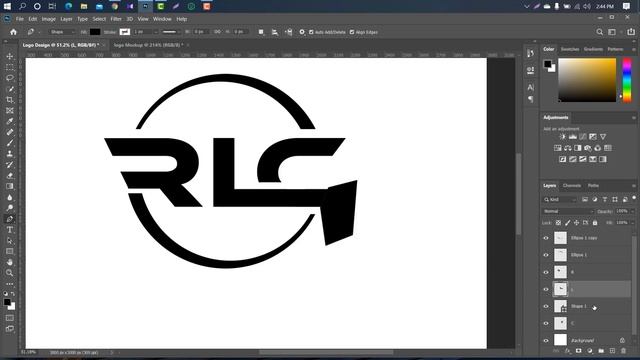Image resolution: width=640 pixels, height=360 pixels.
Task: Select the Eraser tool
Action: click(10, 176)
